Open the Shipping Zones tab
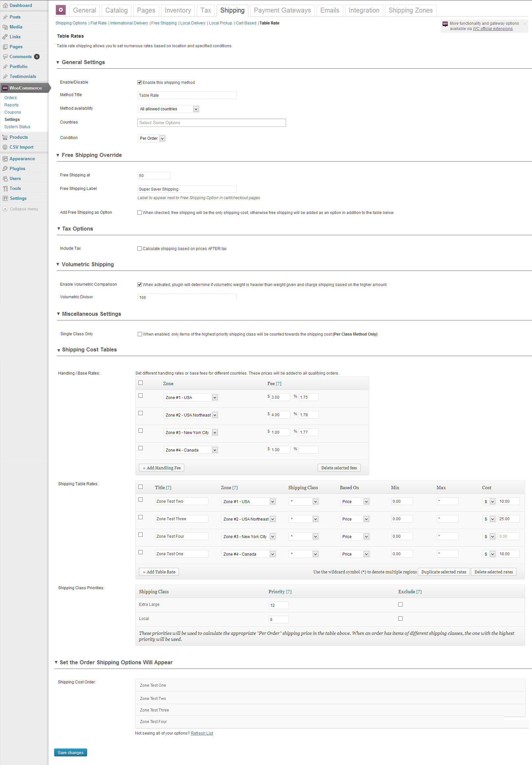This screenshot has width=532, height=765. (410, 10)
